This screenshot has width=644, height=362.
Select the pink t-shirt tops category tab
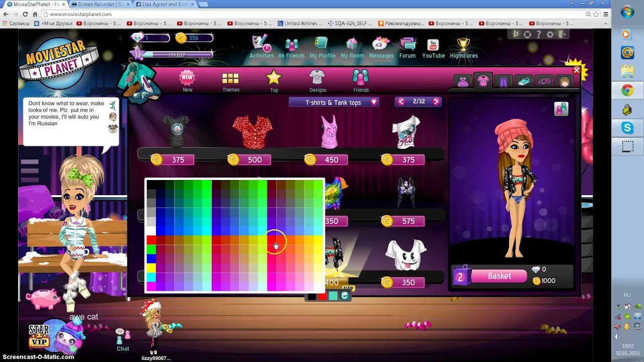483,80
